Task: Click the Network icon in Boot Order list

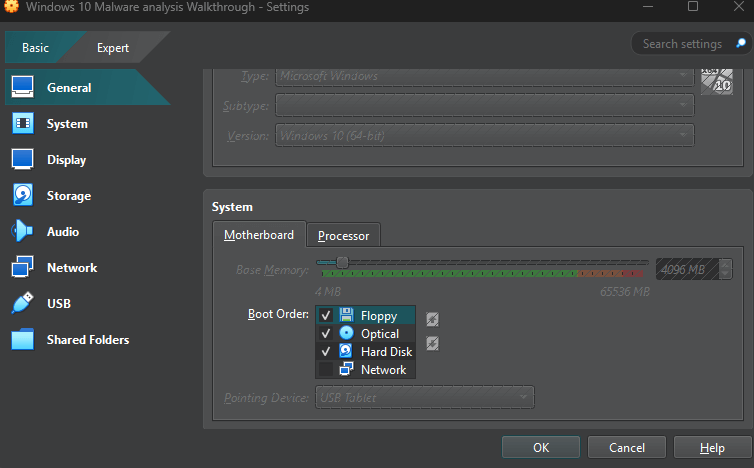Action: coord(346,369)
